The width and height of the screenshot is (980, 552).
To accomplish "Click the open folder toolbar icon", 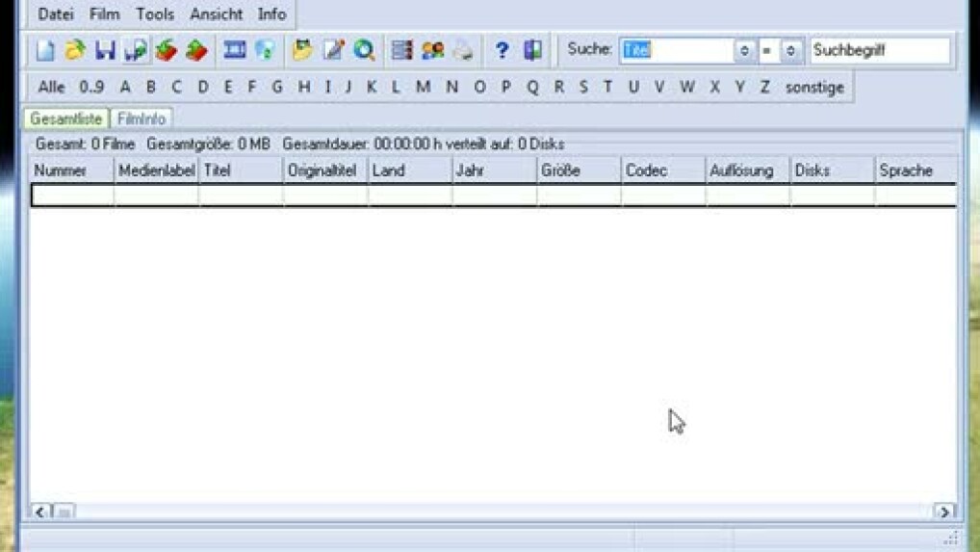I will click(75, 50).
